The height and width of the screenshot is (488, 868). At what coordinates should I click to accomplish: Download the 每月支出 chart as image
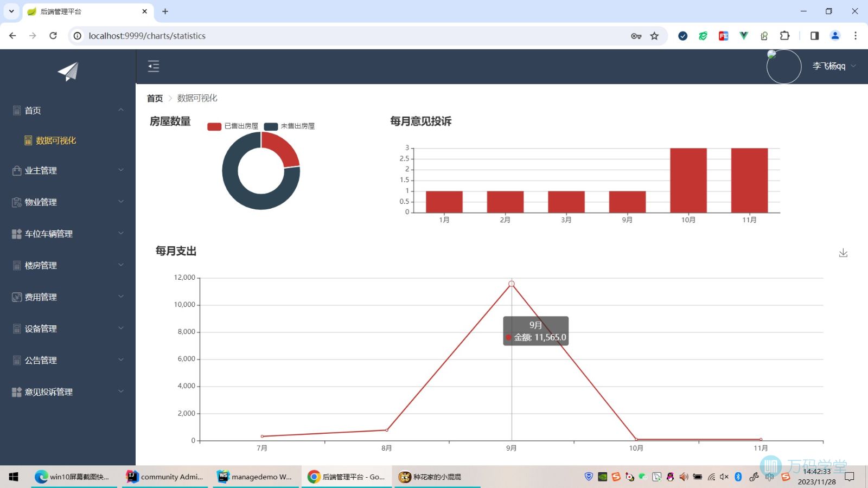pyautogui.click(x=843, y=253)
